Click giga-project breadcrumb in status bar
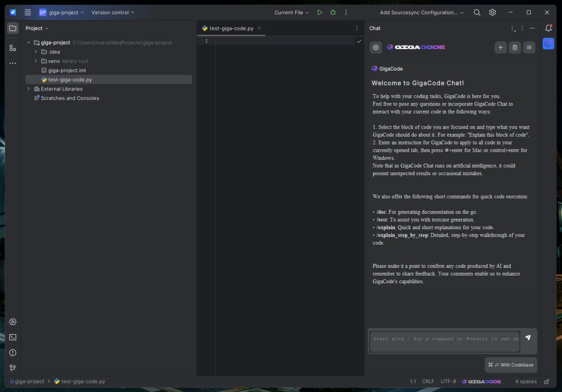 tap(27, 381)
